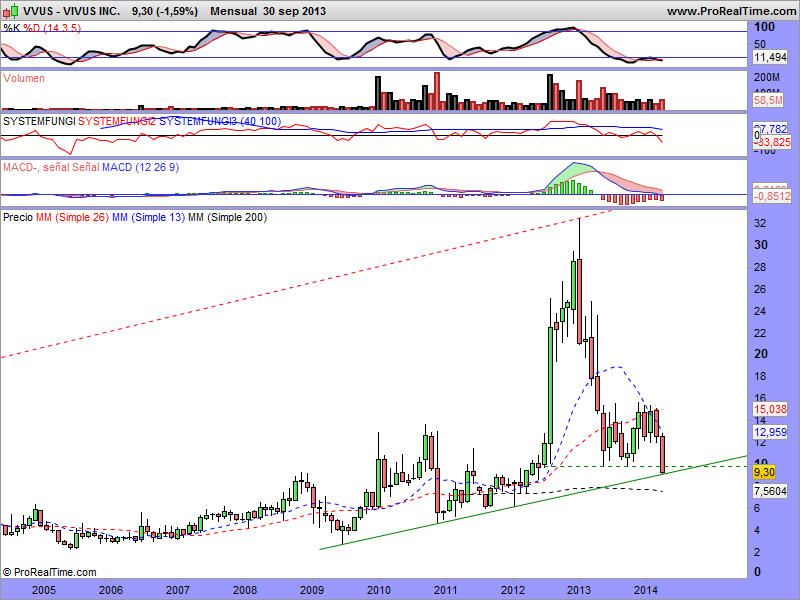Screen dimensions: 800x600
Task: Click the red '-33,825' indicator value
Action: 772,142
